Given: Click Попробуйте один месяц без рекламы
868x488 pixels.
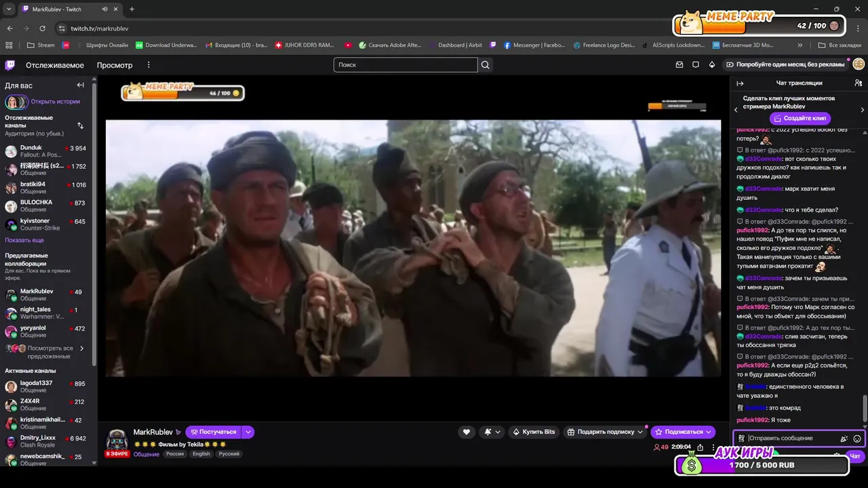Looking at the screenshot, I should (x=785, y=64).
